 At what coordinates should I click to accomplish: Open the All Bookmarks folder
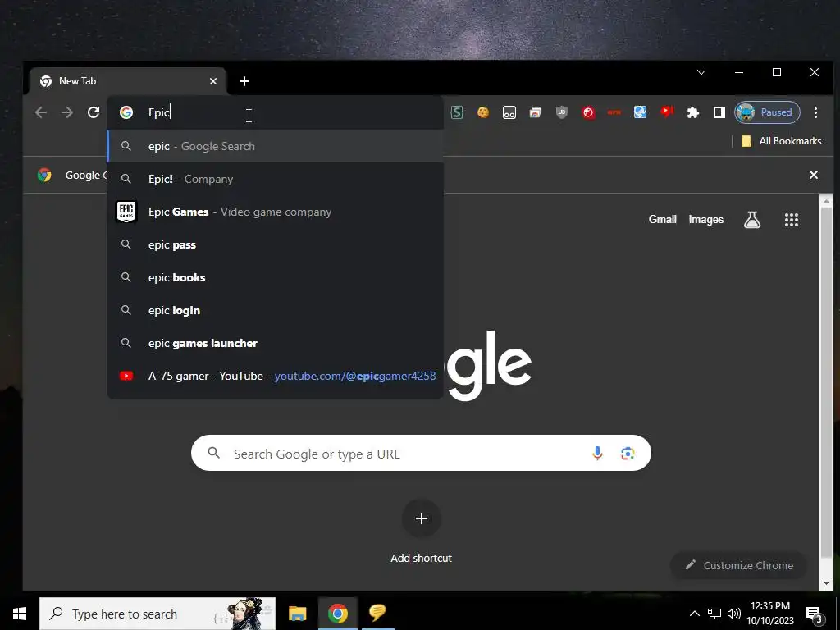781,141
